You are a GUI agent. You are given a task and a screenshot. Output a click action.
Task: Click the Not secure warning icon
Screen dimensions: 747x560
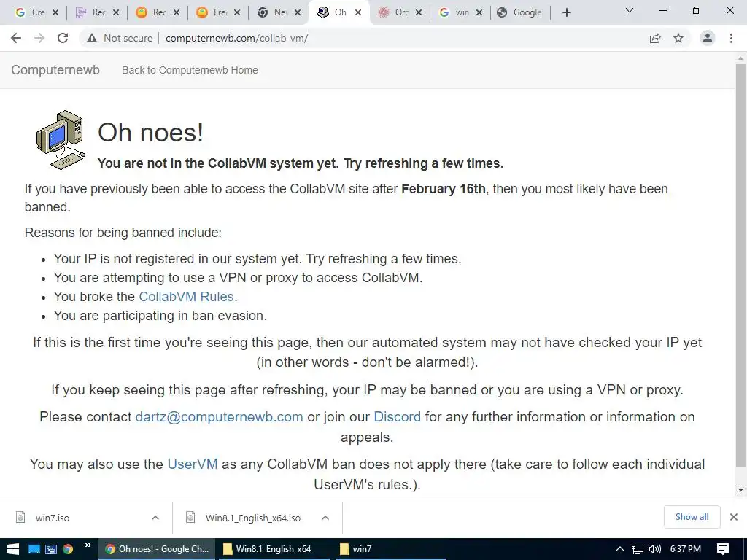pos(92,38)
